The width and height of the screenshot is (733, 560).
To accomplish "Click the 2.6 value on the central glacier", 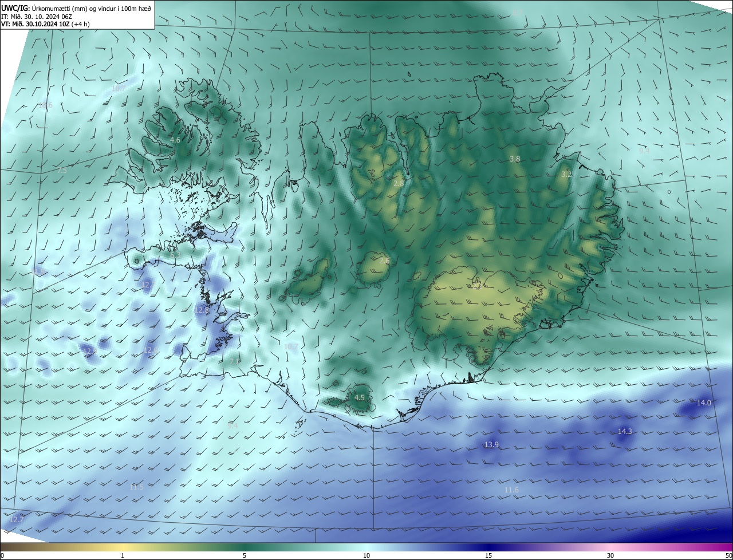I will click(384, 261).
